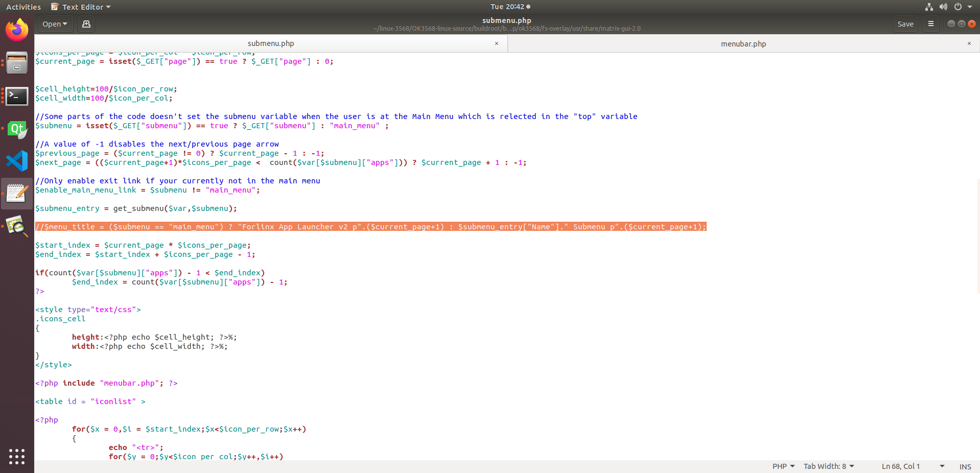
Task: Open the network status icon in the top bar
Action: tap(929, 7)
